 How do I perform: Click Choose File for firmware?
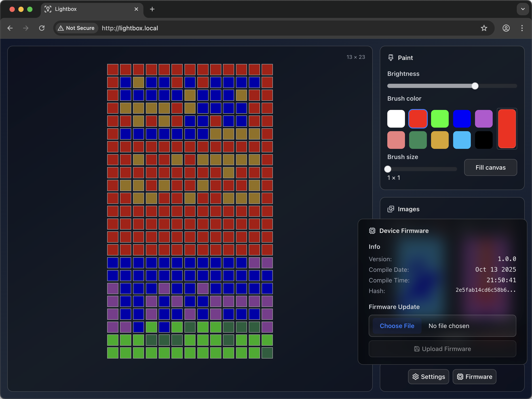point(397,326)
